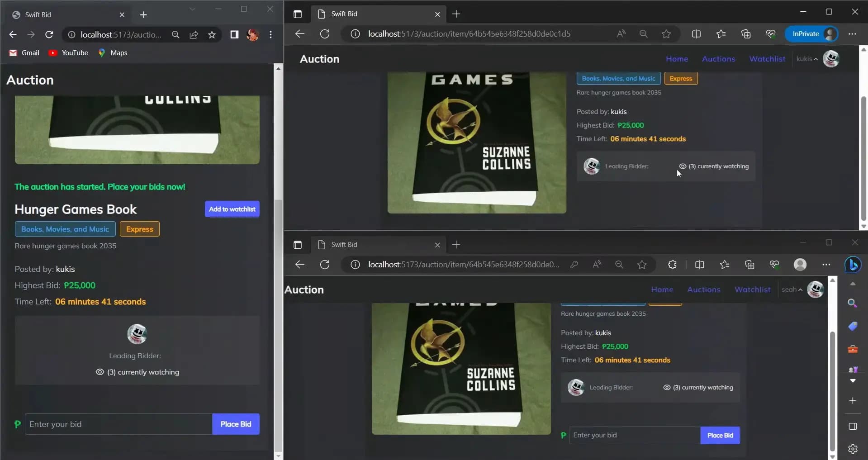
Task: Reload the page in the Chrome window
Action: click(49, 34)
